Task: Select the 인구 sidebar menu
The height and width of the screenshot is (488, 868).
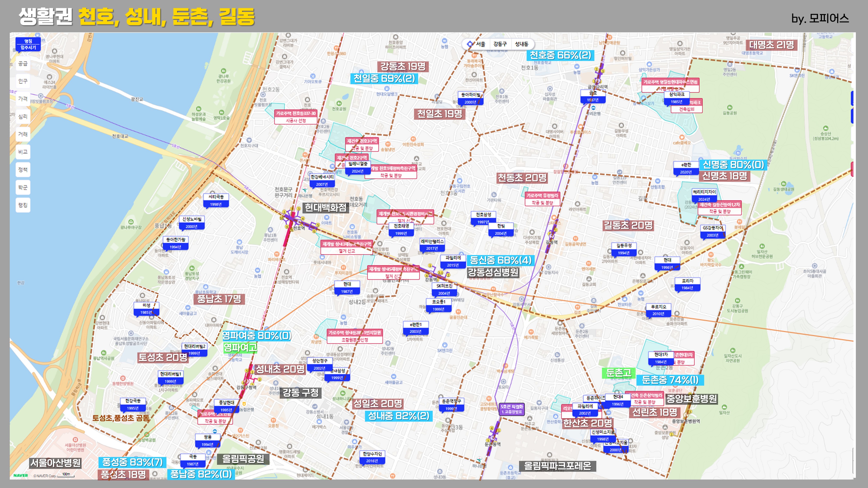Action: click(23, 81)
